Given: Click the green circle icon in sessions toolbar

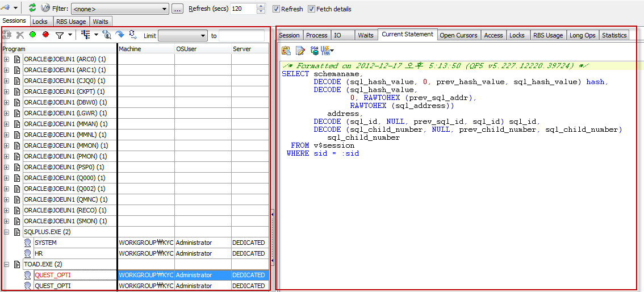Looking at the screenshot, I should (33, 35).
